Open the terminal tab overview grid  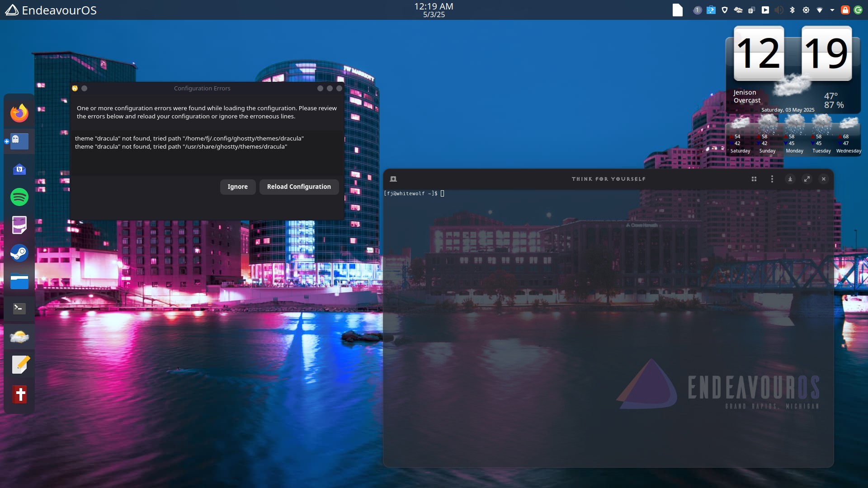(x=754, y=179)
